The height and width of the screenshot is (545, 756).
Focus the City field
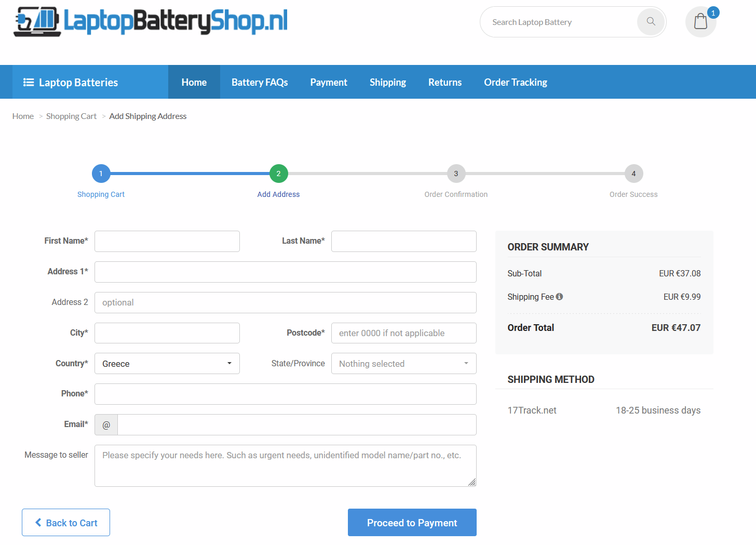pos(167,333)
